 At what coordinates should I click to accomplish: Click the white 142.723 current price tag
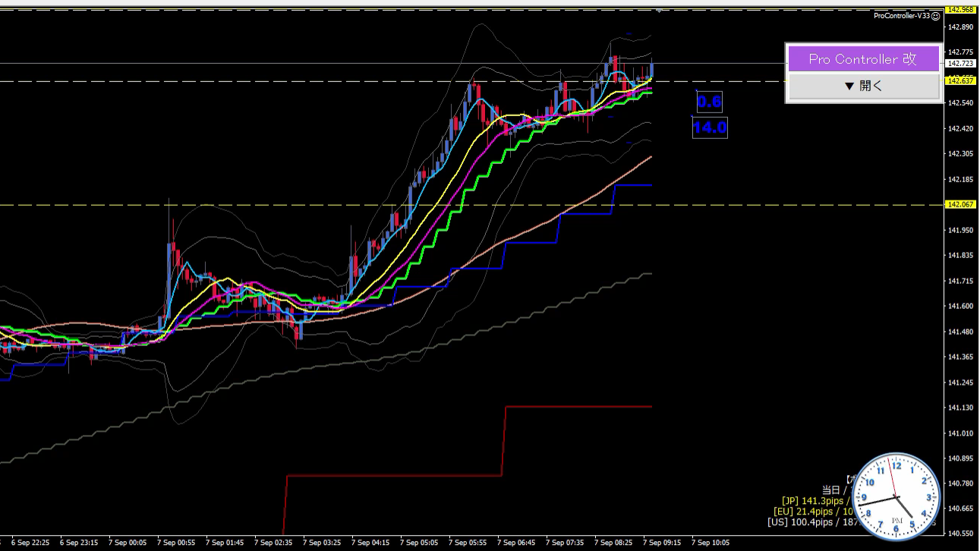pyautogui.click(x=962, y=64)
